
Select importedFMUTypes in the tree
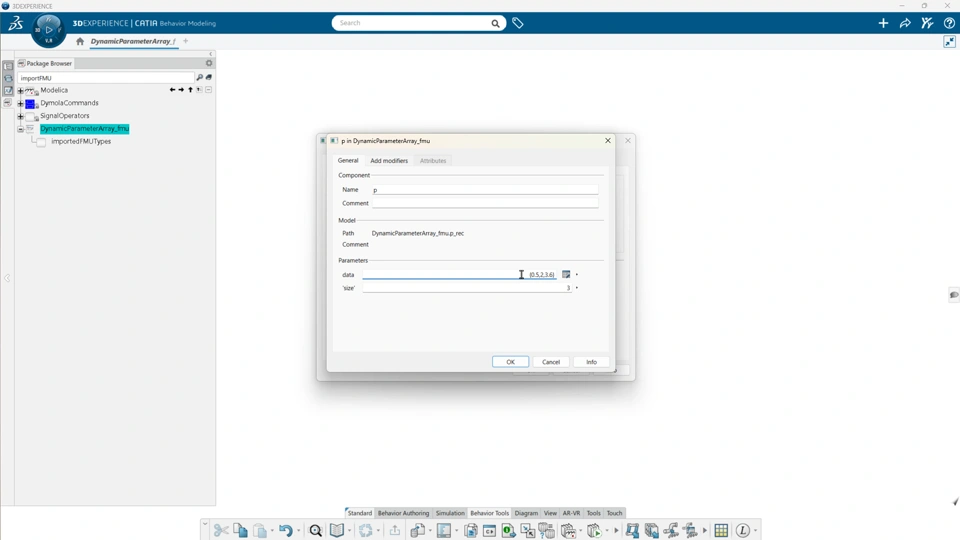[x=81, y=141]
